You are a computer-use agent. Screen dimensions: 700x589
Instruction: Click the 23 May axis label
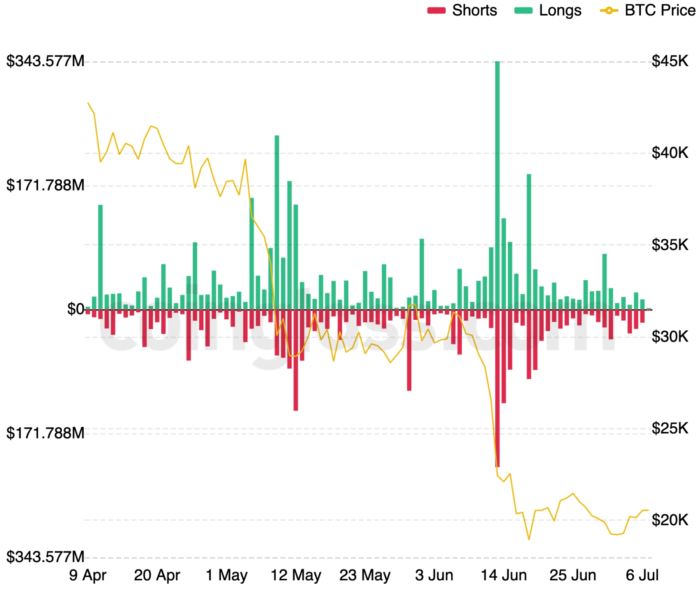(365, 575)
